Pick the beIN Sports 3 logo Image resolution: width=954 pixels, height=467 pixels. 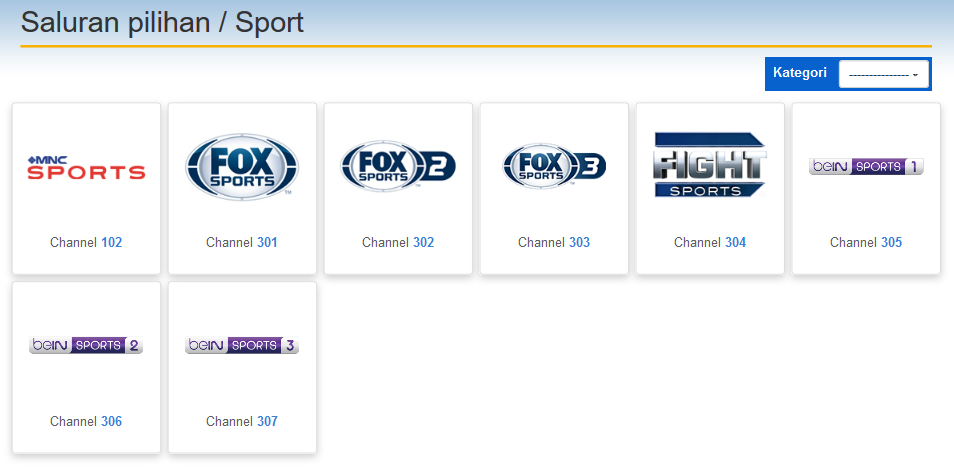click(242, 345)
